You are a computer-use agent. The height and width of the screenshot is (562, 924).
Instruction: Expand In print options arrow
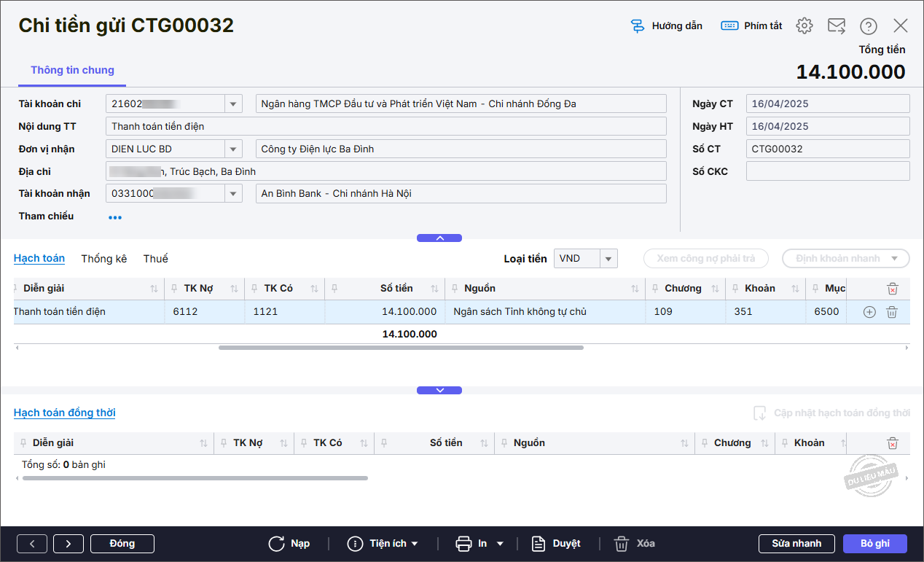pyautogui.click(x=500, y=544)
